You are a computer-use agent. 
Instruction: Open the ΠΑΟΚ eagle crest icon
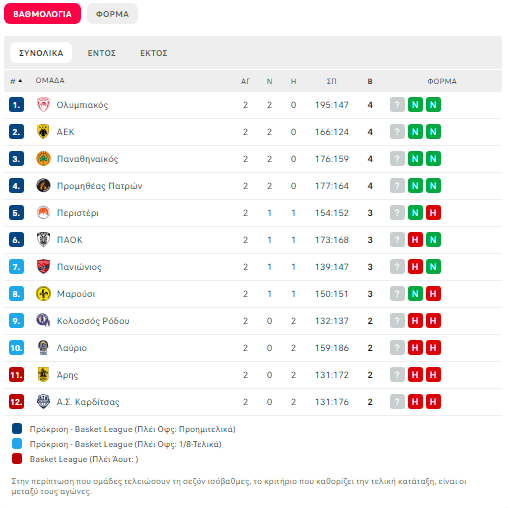43,239
